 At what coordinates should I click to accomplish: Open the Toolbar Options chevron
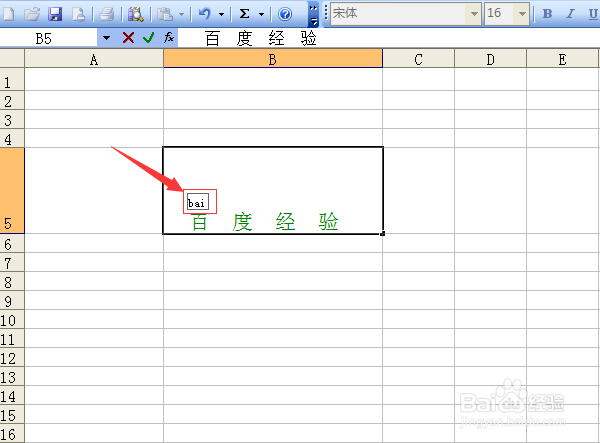313,14
